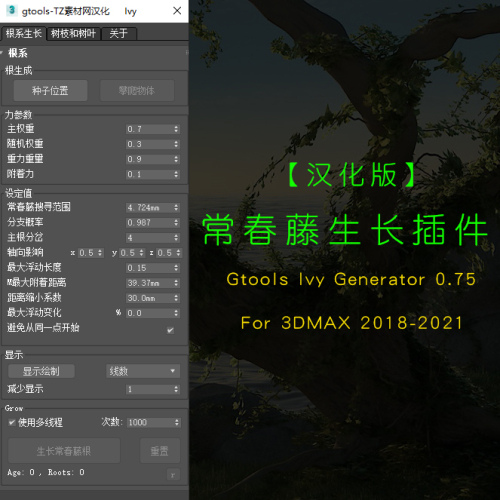
Task: Click the spinner arrows for 重力重量
Action: [176, 159]
